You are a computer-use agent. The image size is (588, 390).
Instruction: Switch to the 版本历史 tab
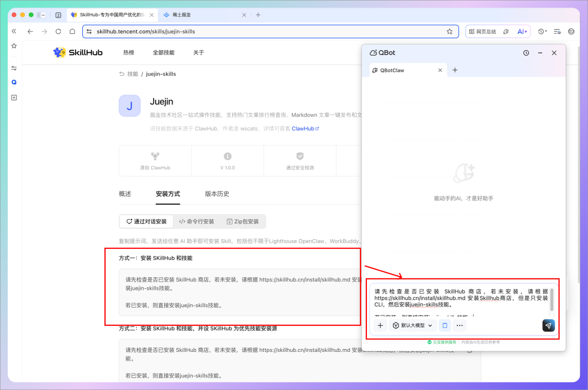(x=217, y=194)
